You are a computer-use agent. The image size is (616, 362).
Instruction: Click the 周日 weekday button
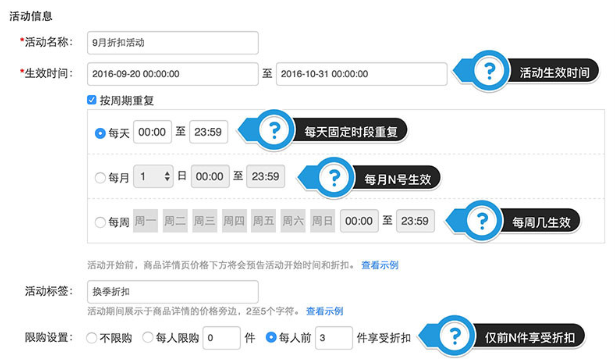pyautogui.click(x=322, y=221)
